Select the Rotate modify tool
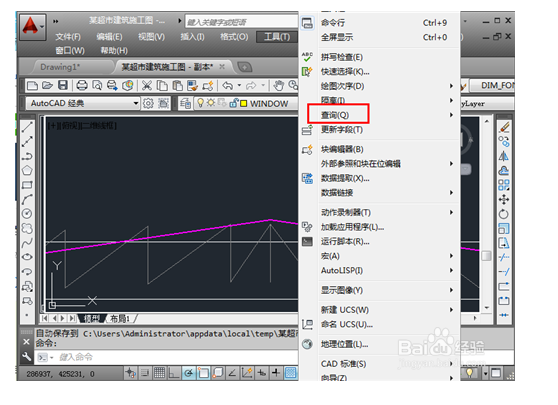This screenshot has height=405, width=558. [504, 214]
